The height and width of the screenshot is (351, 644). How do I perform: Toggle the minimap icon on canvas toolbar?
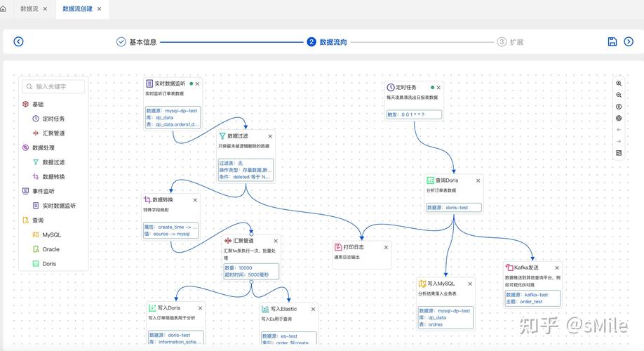[619, 152]
